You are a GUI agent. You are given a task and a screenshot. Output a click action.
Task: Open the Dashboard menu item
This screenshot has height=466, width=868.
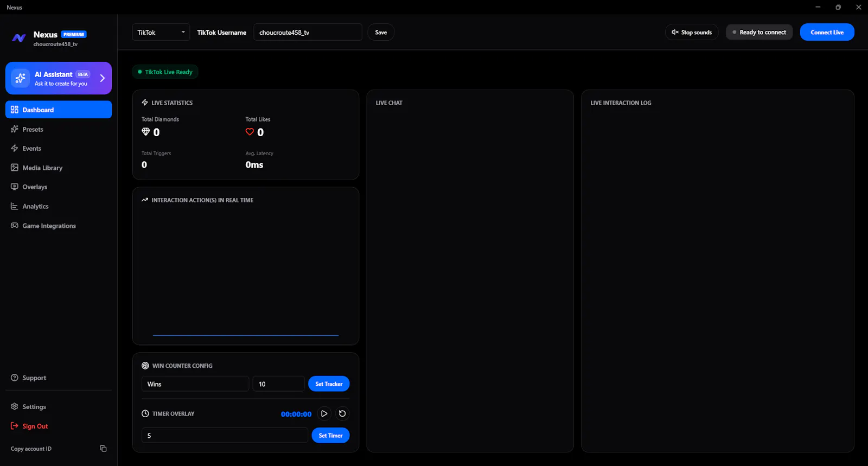point(59,110)
